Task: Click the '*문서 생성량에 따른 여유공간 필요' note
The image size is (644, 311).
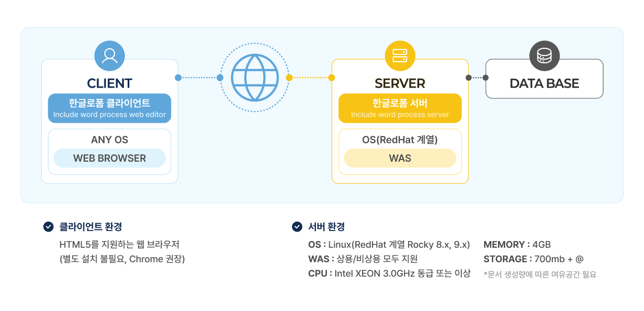Action: coord(540,274)
